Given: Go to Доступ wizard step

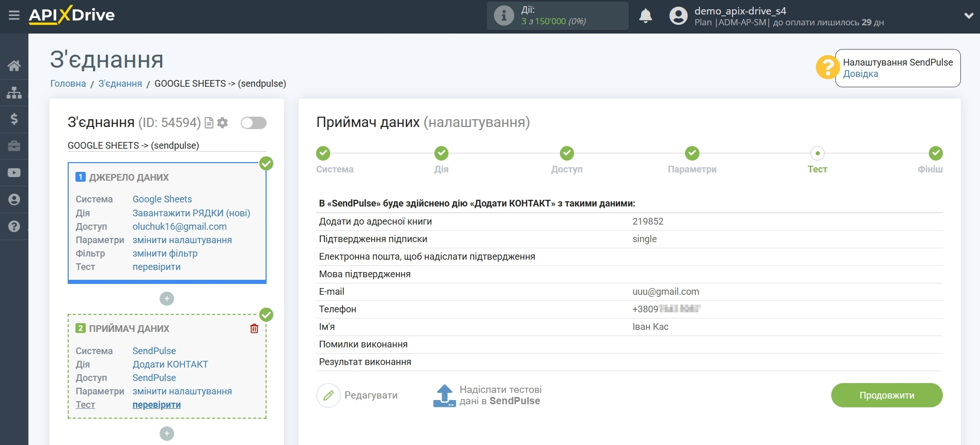Looking at the screenshot, I should tap(567, 153).
